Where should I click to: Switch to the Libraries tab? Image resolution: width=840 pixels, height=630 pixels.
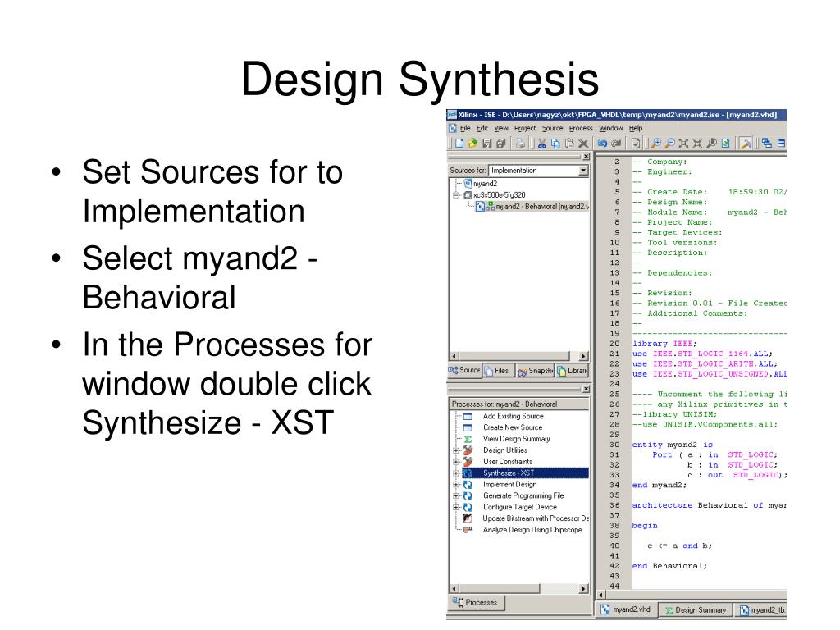point(572,370)
